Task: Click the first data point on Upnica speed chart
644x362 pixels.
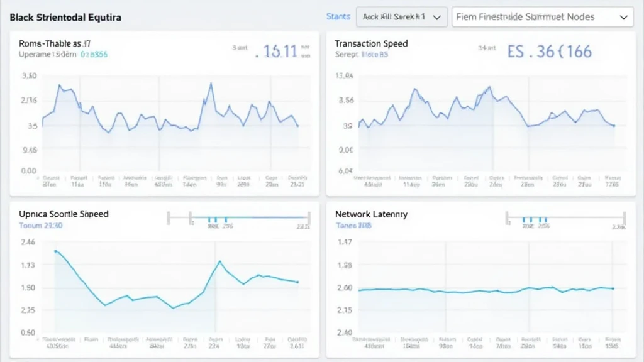Action: [55, 251]
